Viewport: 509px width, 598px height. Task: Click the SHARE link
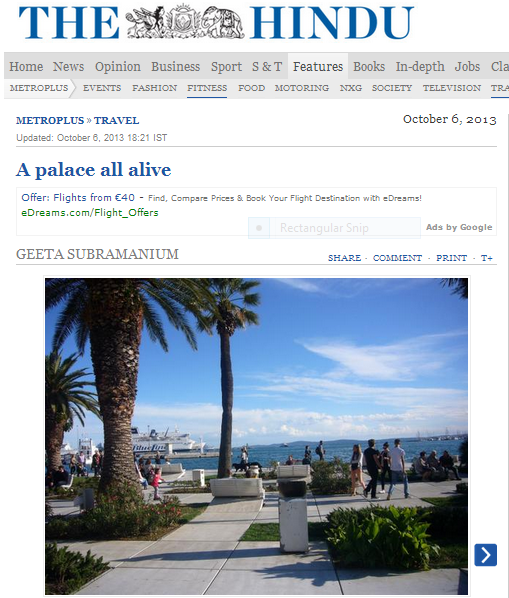click(344, 258)
